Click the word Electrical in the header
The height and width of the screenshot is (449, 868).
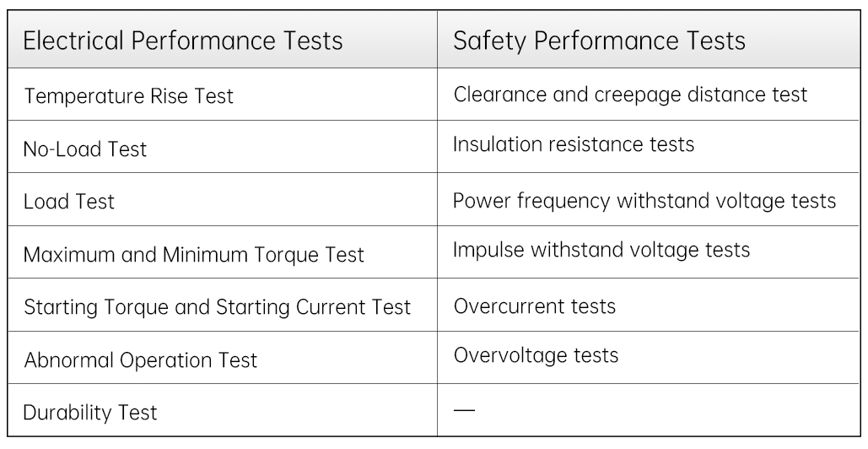75,41
